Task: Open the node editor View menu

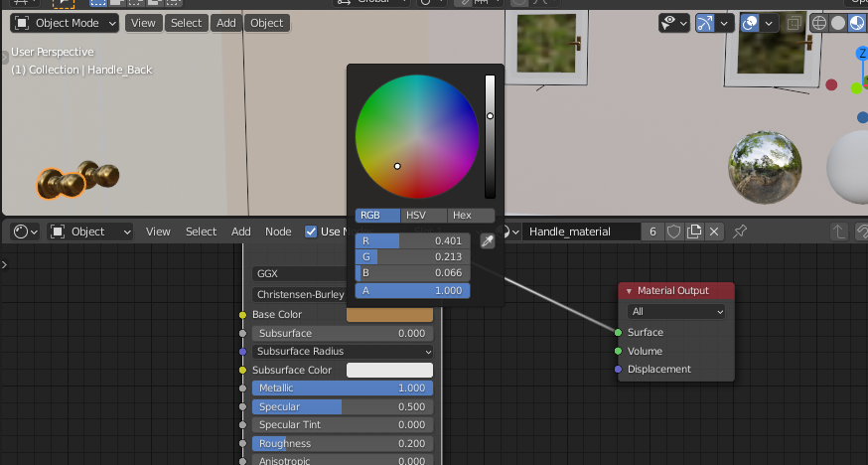Action: 158,232
